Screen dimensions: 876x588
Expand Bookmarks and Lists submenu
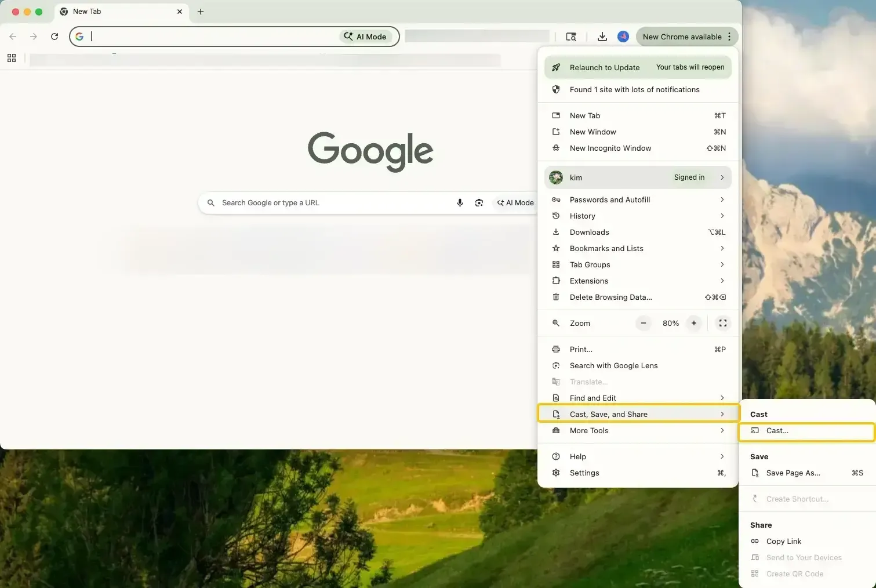[638, 248]
